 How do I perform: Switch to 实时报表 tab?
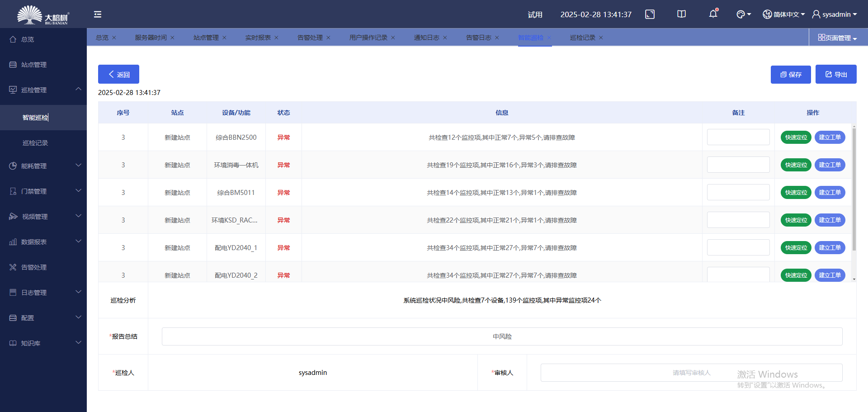click(x=258, y=38)
